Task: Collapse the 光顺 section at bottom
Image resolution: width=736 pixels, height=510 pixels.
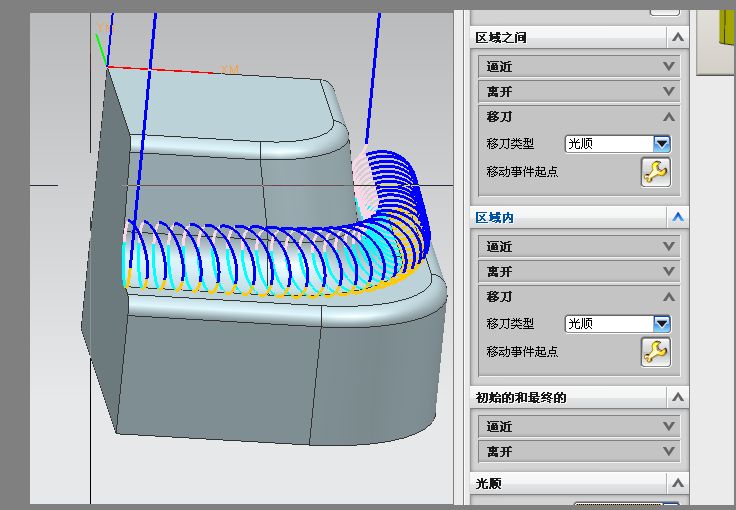Action: click(677, 483)
